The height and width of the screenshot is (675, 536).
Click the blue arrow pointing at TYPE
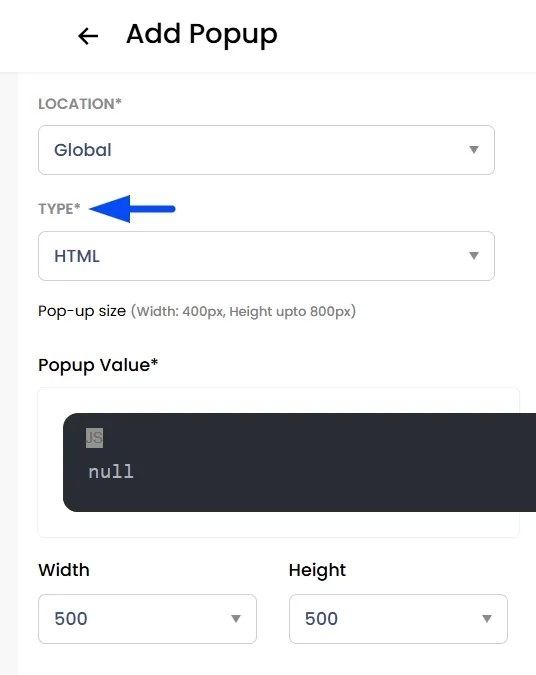tap(132, 209)
